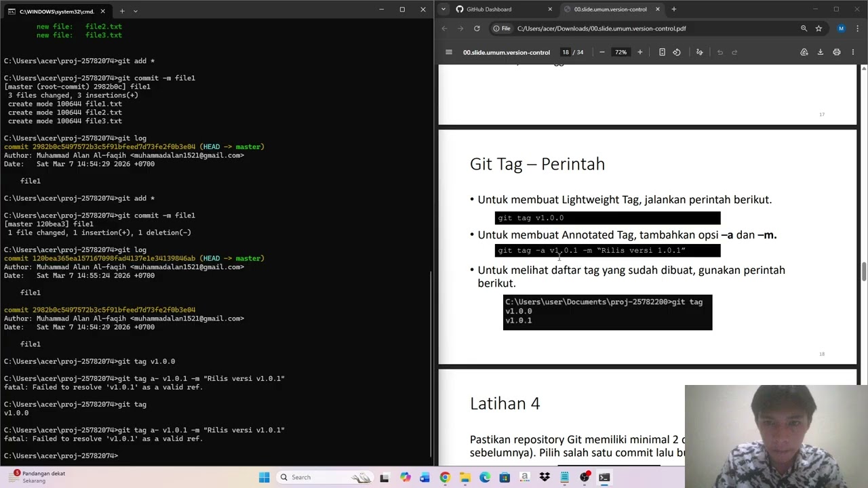The width and height of the screenshot is (868, 488).
Task: Click the 'Git Tag – Perintah' slide heading
Action: [537, 164]
